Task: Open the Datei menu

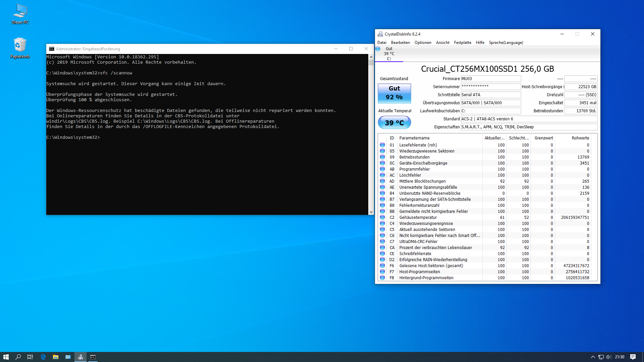Action: [x=382, y=43]
